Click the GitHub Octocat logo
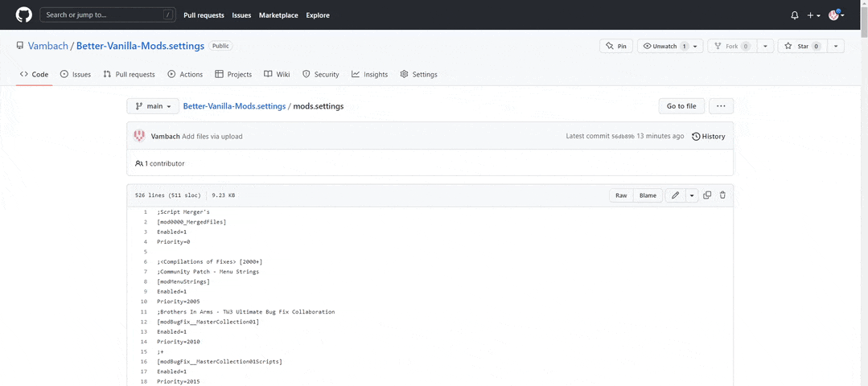The width and height of the screenshot is (868, 386). 24,14
